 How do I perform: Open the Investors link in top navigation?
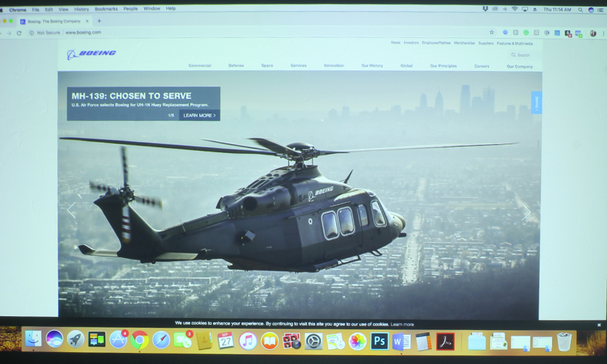411,43
